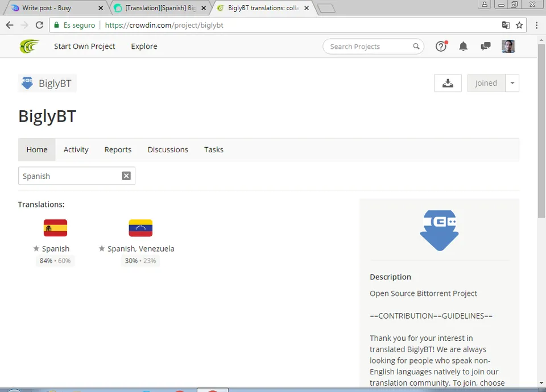Bookmark this page with the star
The image size is (546, 392).
[x=519, y=25]
